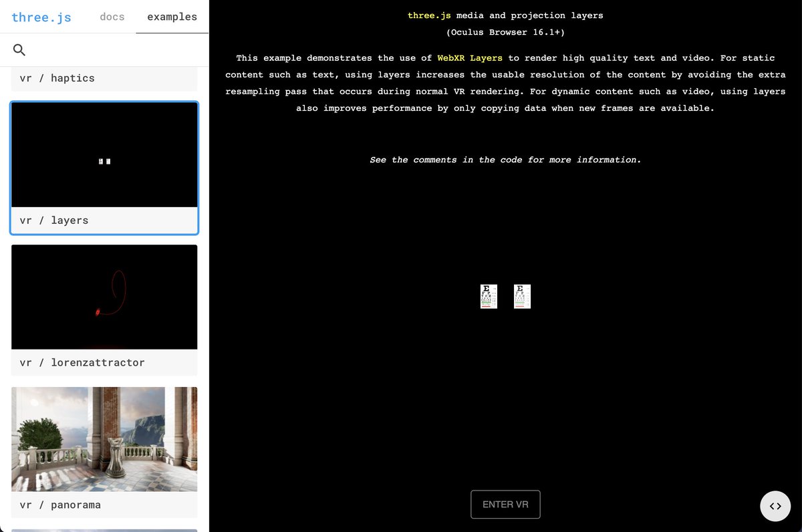This screenshot has height=532, width=802.
Task: Select the three.js logo
Action: [x=41, y=17]
